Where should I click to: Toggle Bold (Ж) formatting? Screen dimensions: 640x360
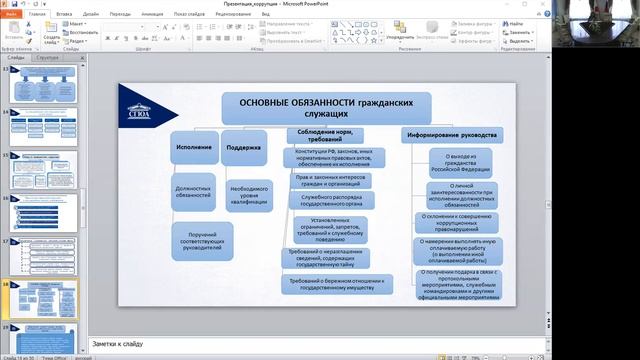pyautogui.click(x=108, y=38)
